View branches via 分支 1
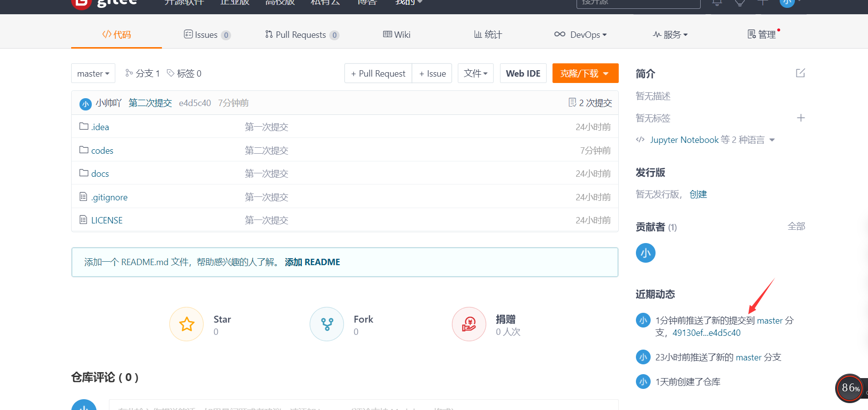 coord(142,73)
